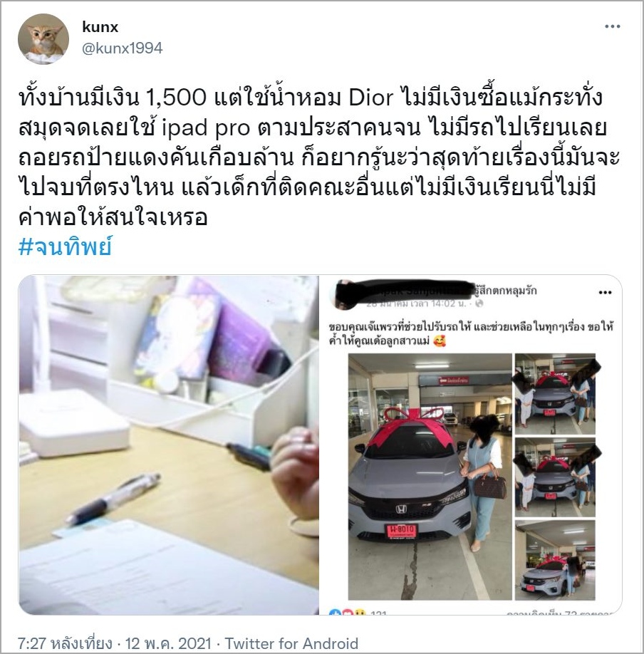This screenshot has width=644, height=654.
Task: Click the large gray Honda car photo
Action: [430, 477]
